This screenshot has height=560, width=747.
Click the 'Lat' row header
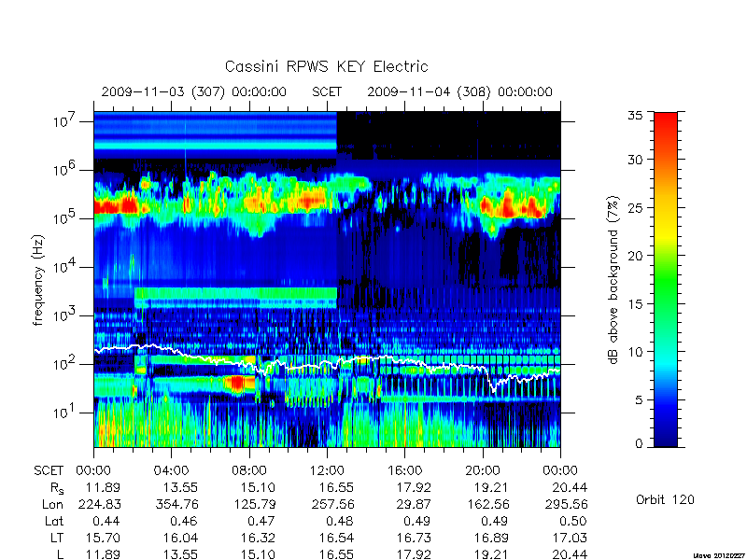pos(54,521)
